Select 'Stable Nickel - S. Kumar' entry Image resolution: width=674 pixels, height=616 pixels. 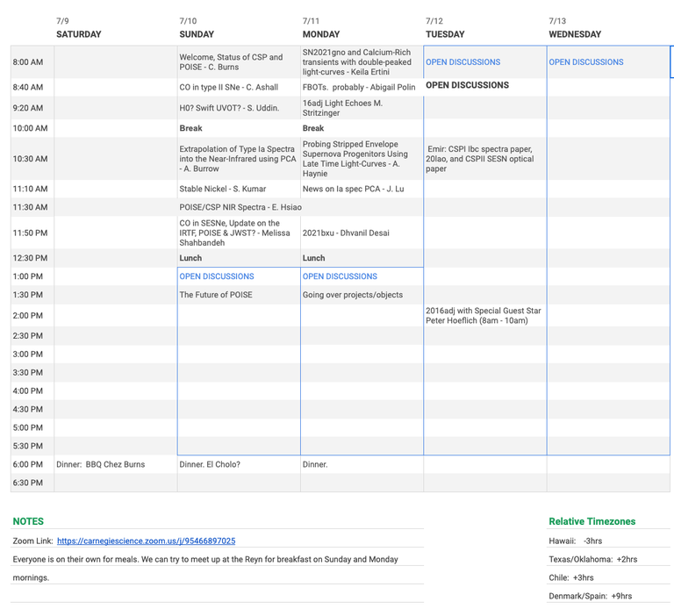pos(222,189)
